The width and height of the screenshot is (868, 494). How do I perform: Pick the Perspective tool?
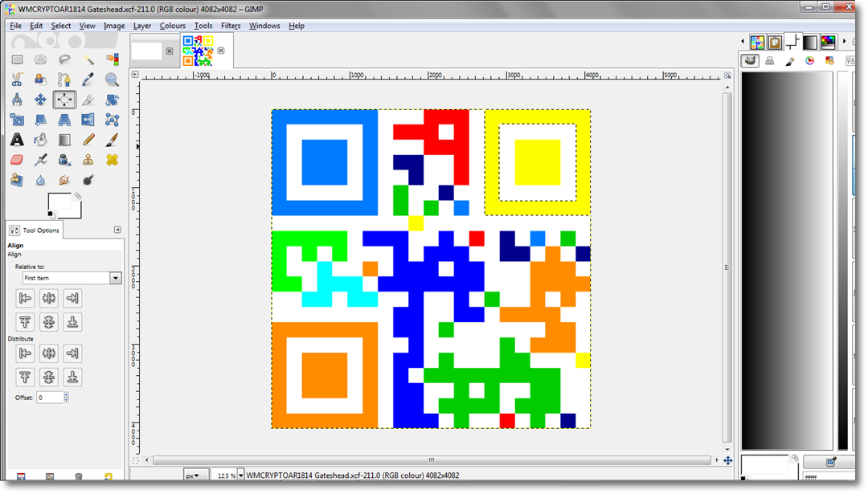point(64,120)
